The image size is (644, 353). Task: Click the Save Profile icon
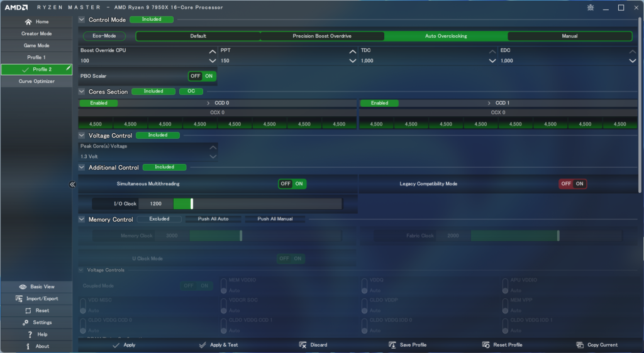click(392, 345)
